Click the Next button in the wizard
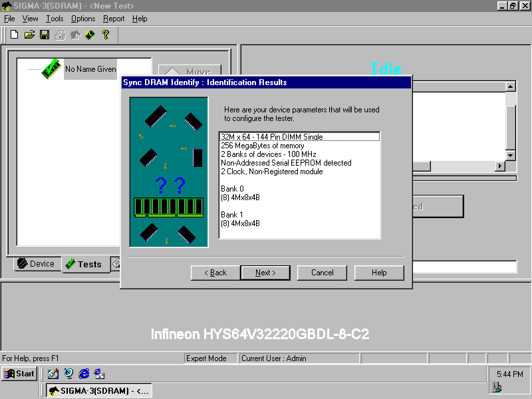532x399 pixels. point(265,273)
